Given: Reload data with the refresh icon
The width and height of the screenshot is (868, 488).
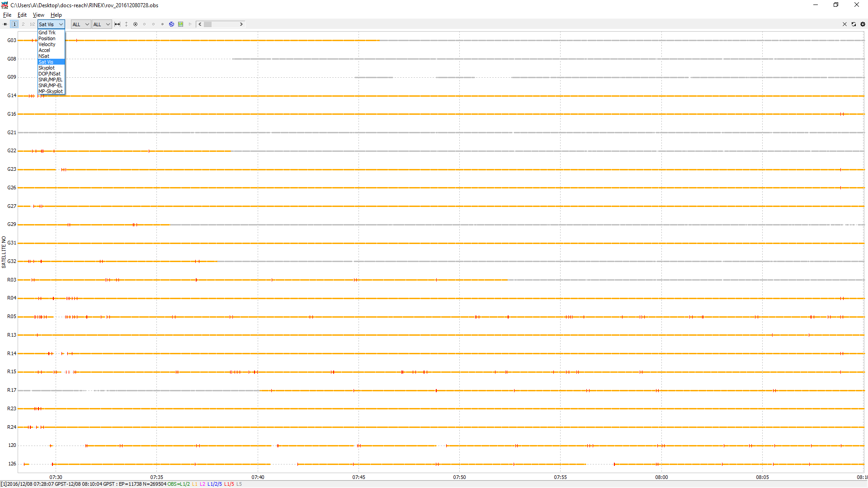Looking at the screenshot, I should click(854, 24).
